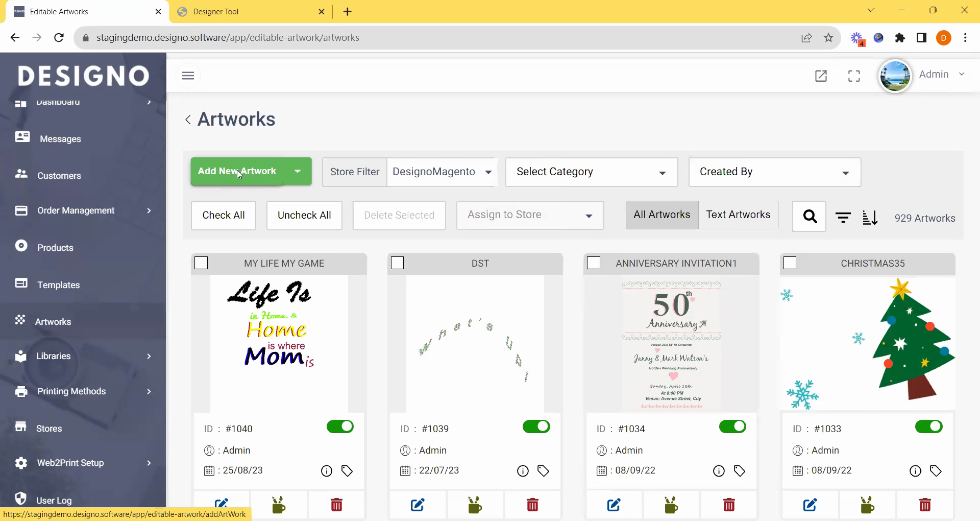Open the Assign to Store dropdown
Screen dimensions: 980x521
click(530, 215)
